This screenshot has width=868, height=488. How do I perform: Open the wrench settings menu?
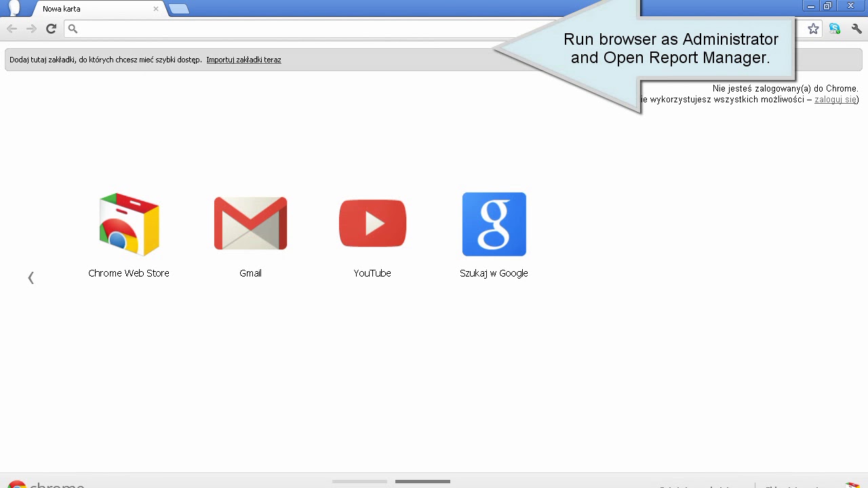[x=856, y=28]
